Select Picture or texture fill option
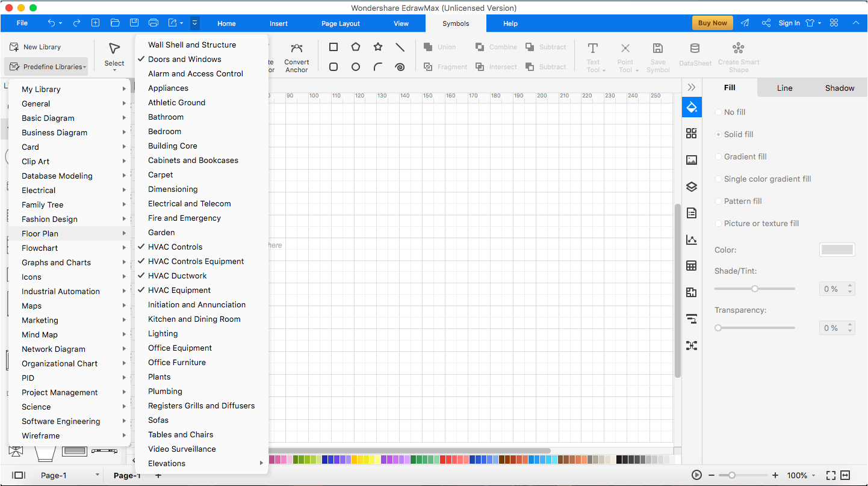868x486 pixels. [718, 223]
